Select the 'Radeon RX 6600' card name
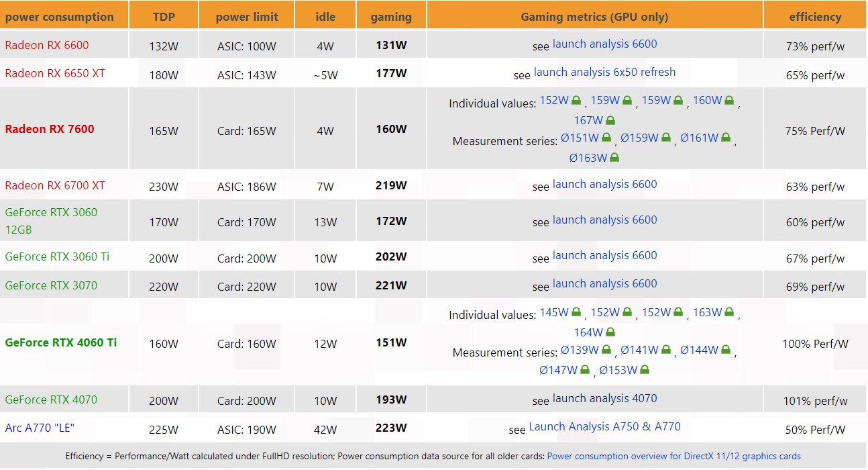Viewport: 868px width, 470px height. tap(47, 46)
